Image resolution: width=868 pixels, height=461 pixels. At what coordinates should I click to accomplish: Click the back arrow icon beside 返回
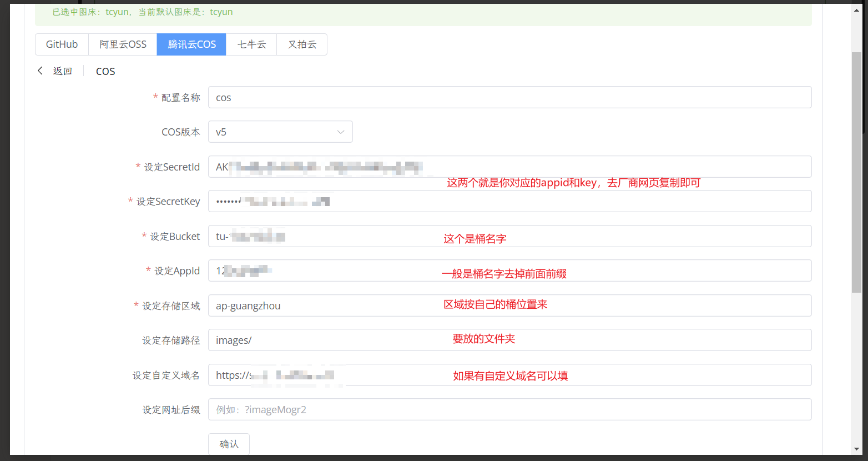[x=40, y=71]
